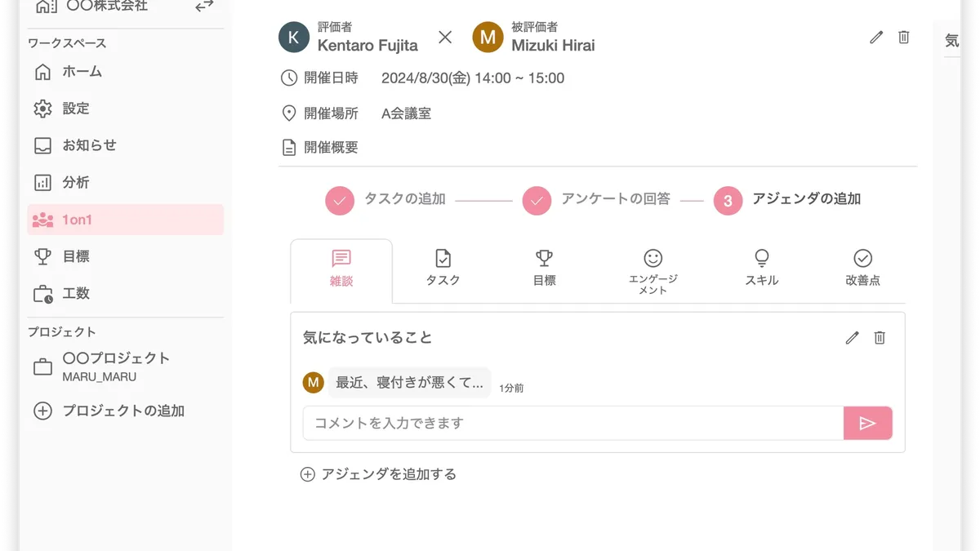Click step 3 アジェンダの追加 indicator

click(728, 200)
